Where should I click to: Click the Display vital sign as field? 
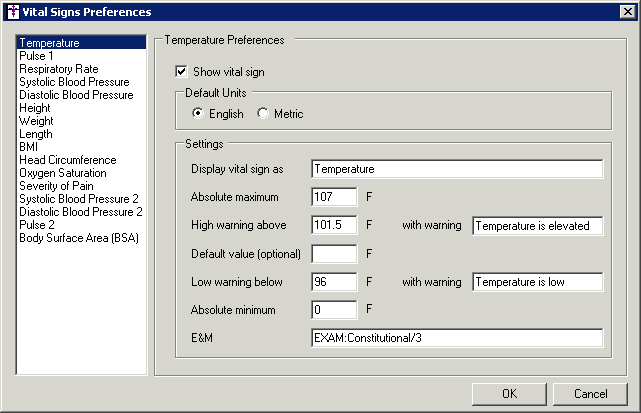coord(457,169)
